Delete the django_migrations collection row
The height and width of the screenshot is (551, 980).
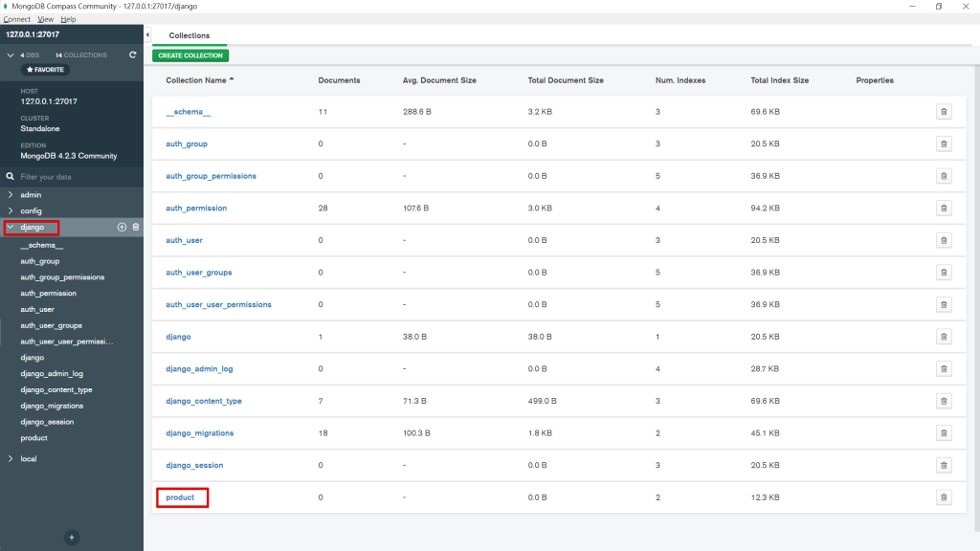click(x=944, y=433)
